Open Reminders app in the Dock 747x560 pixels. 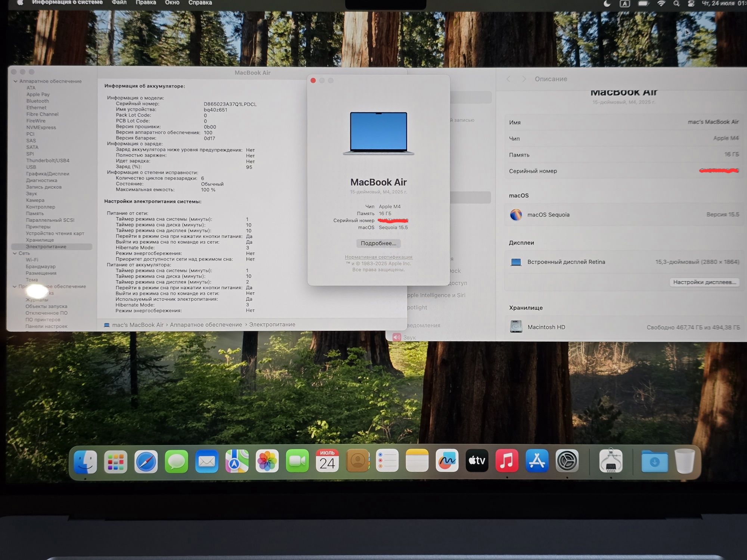(387, 461)
